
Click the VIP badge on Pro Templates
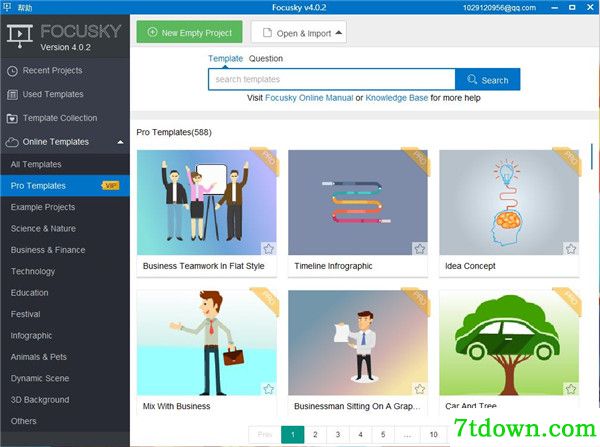pos(110,186)
